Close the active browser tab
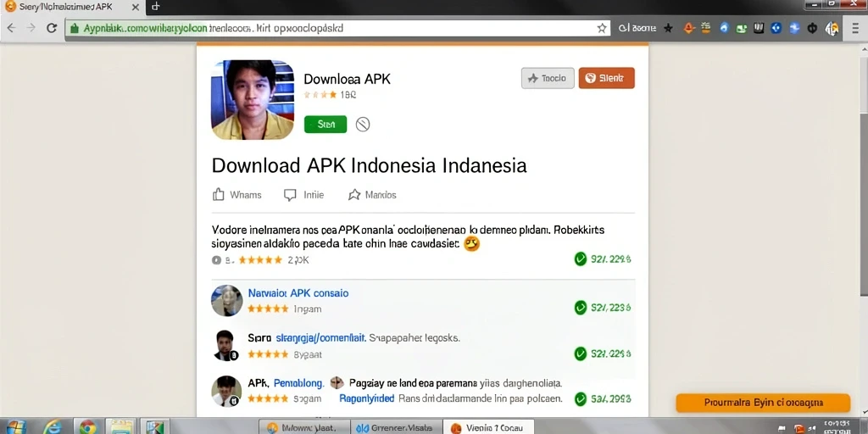868x434 pixels. tap(135, 7)
